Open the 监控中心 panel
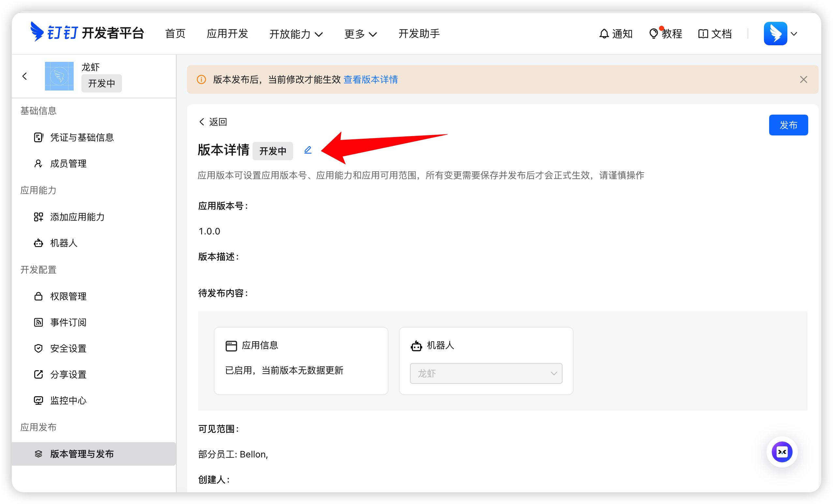The width and height of the screenshot is (833, 504). point(68,400)
